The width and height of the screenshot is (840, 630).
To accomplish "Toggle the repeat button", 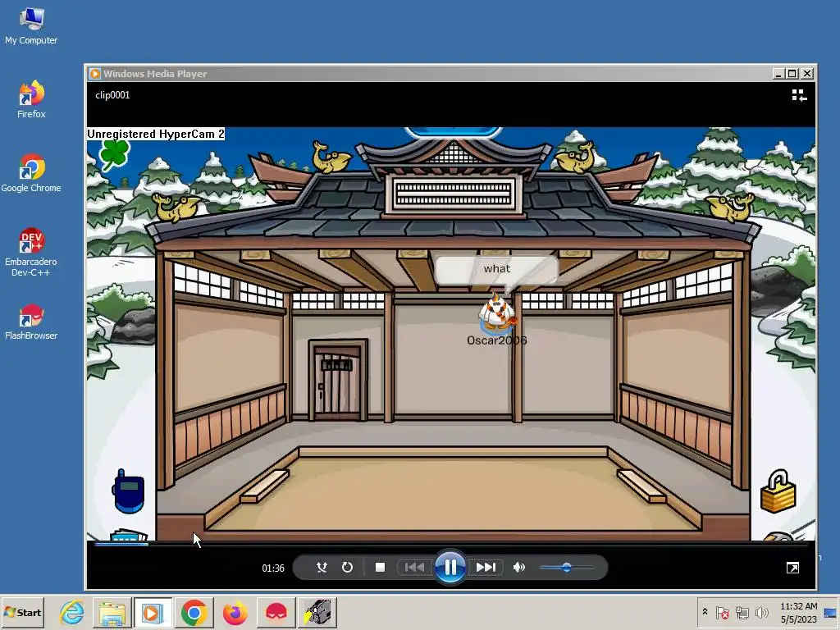I will pos(347,568).
